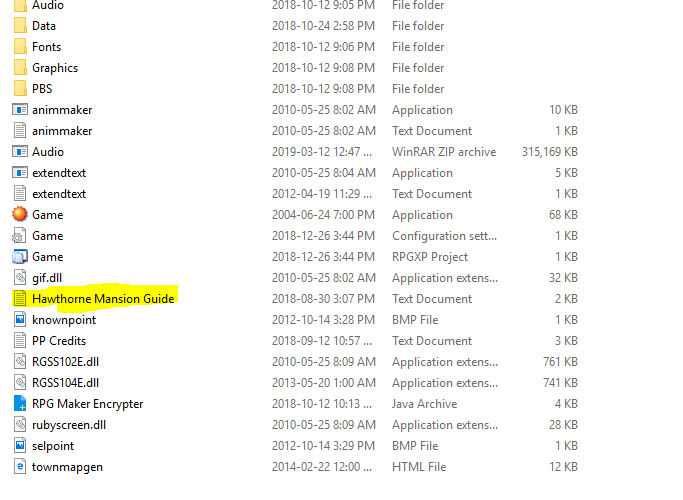Select the Hawthorne Mansion Guide file name
Viewport: 683px width, 500px height.
tap(103, 299)
